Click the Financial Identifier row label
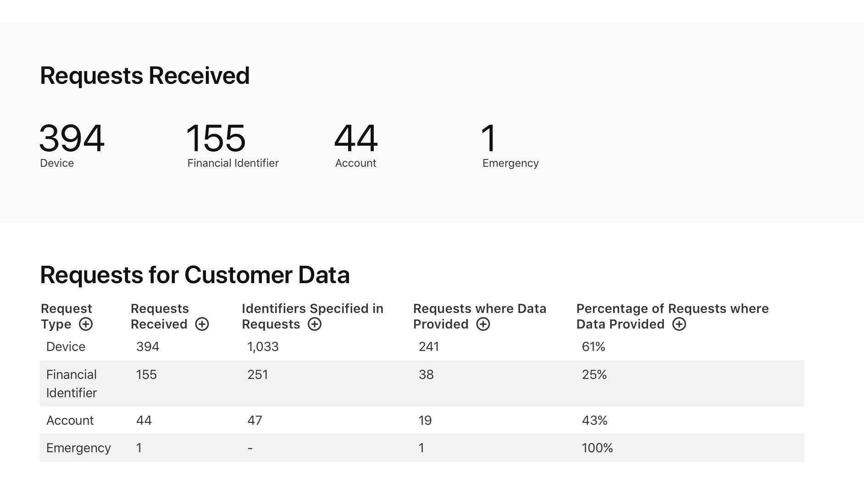This screenshot has height=504, width=864. point(72,383)
